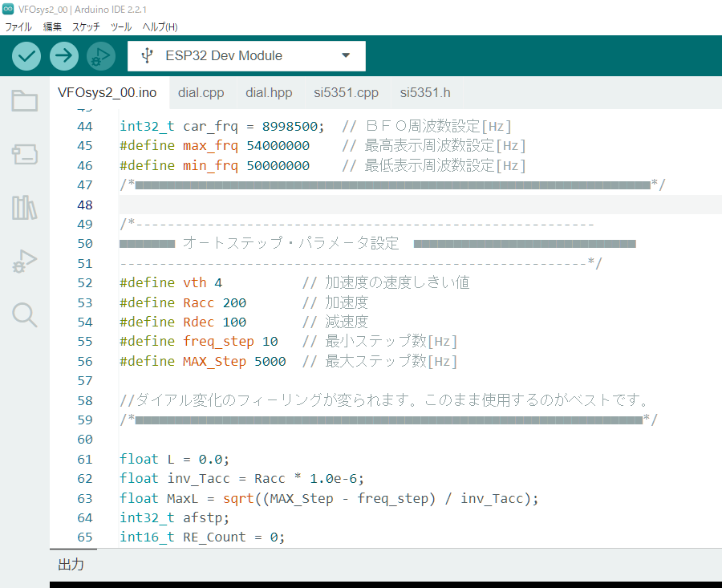Switch to the dial.cpp tab
The height and width of the screenshot is (588, 722).
pos(201,92)
